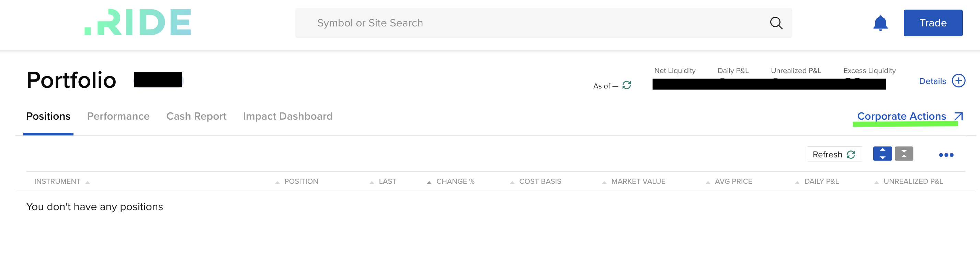Expand all rows with blue arrows button
980x264 pixels.
click(882, 154)
